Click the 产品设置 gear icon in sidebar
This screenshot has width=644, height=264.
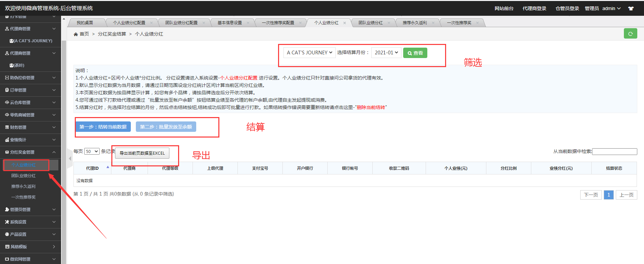[x=7, y=234]
